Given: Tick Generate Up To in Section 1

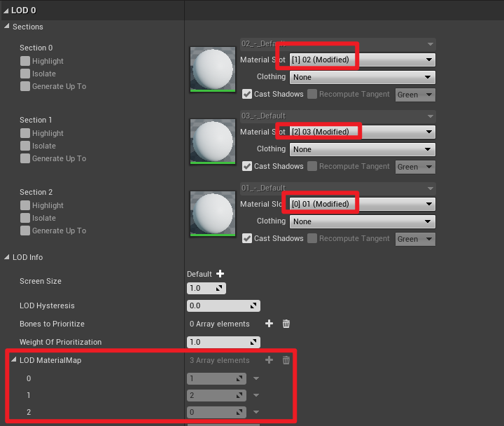Looking at the screenshot, I should tap(25, 158).
